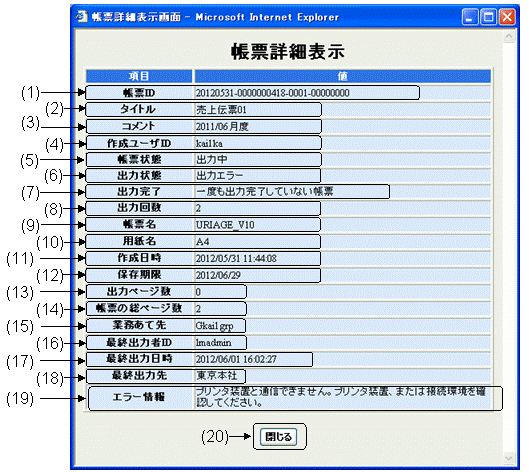The width and height of the screenshot is (529, 472).
Task: Maximize the Internet Explorer window
Action: click(489, 17)
